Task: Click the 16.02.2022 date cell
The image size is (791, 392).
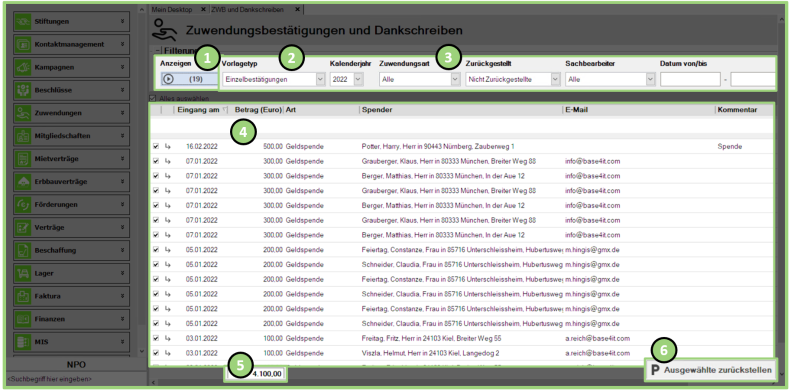Action: (202, 146)
